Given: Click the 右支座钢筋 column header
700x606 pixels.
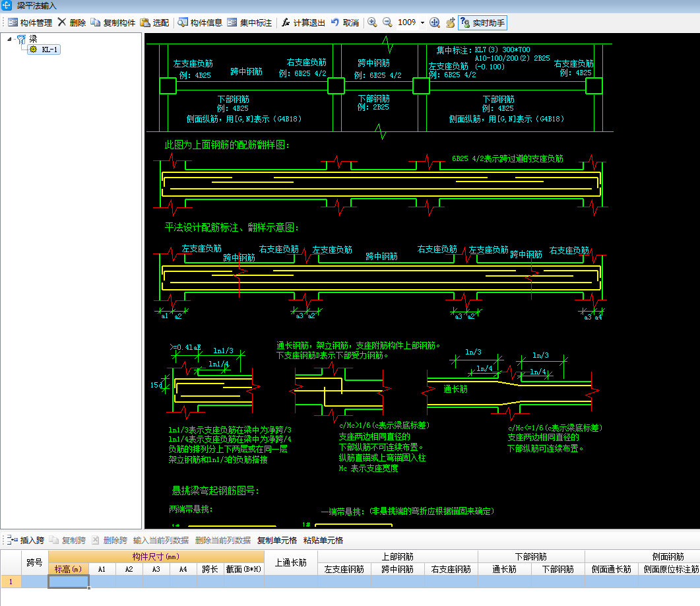Looking at the screenshot, I should pos(451,570).
